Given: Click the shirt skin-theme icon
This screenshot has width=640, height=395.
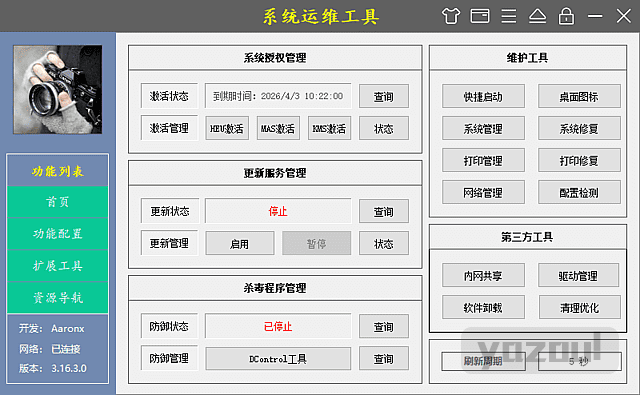Looking at the screenshot, I should point(451,16).
